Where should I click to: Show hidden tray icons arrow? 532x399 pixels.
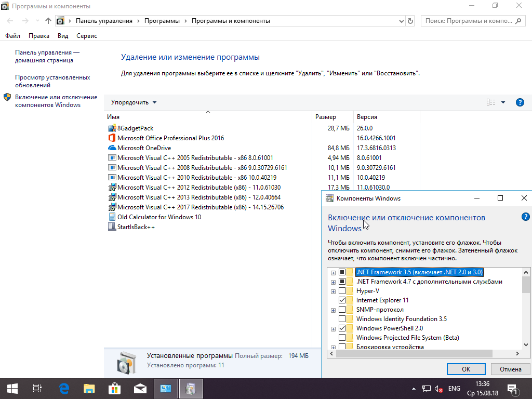pyautogui.click(x=414, y=389)
